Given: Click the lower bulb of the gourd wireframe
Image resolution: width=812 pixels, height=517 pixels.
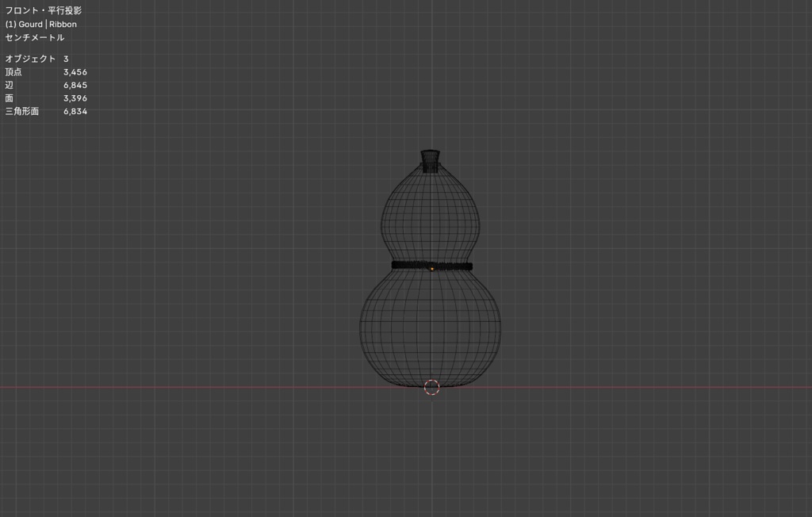Looking at the screenshot, I should 431,329.
